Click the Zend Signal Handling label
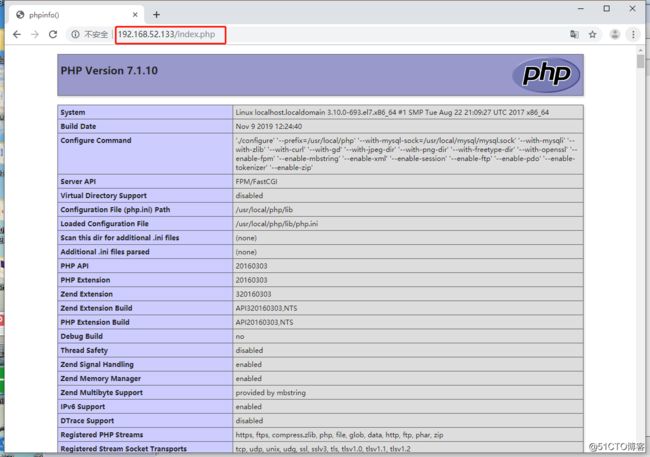This screenshot has width=650, height=457. pyautogui.click(x=97, y=365)
